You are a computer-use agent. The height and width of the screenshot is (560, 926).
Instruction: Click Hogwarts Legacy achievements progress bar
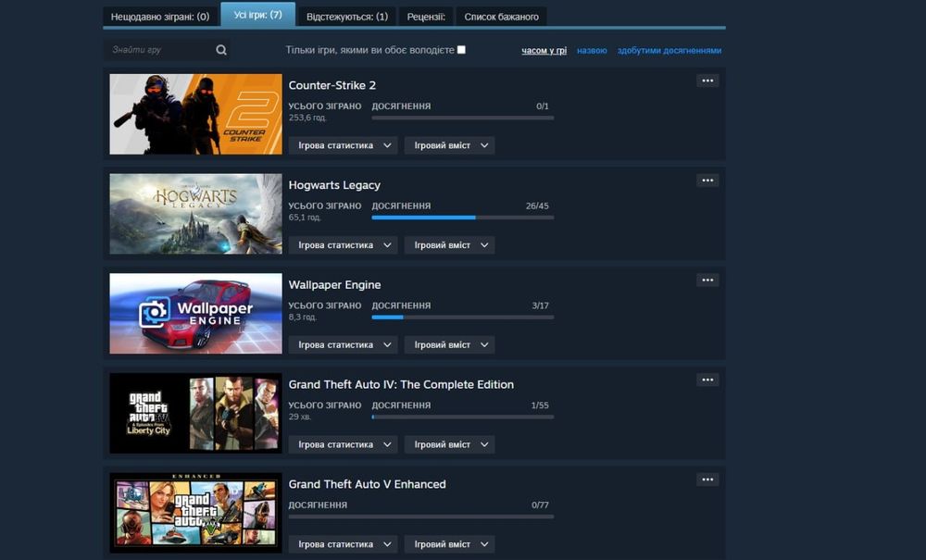462,218
